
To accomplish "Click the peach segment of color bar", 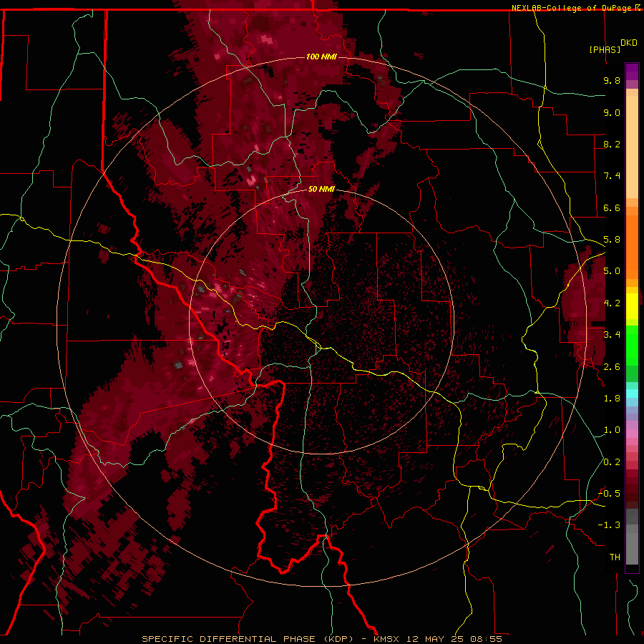I will tap(632, 148).
